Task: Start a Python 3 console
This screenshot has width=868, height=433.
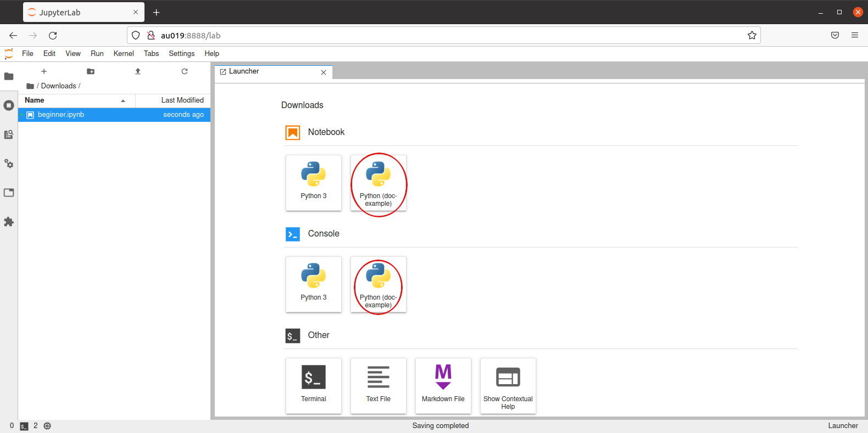Action: click(x=314, y=284)
